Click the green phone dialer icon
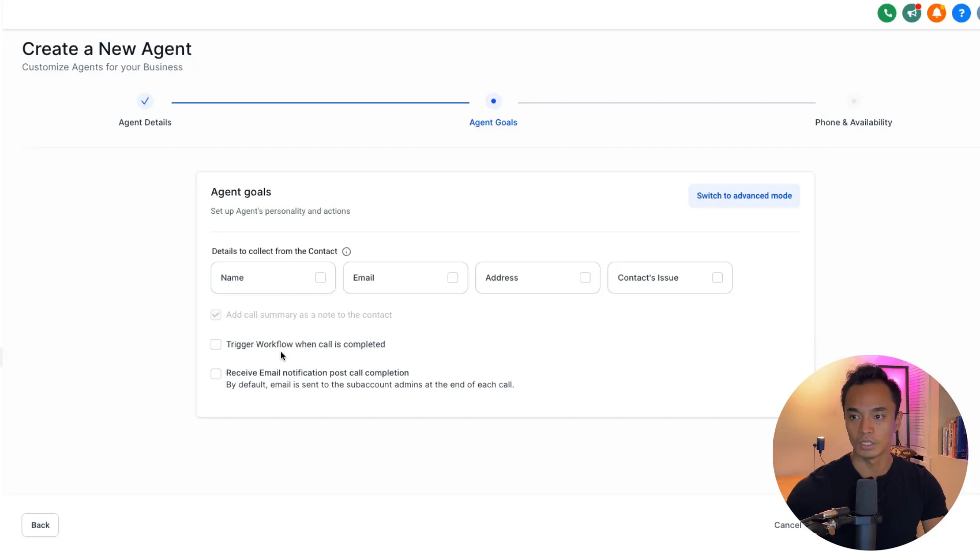This screenshot has height=551, width=980. pyautogui.click(x=887, y=13)
